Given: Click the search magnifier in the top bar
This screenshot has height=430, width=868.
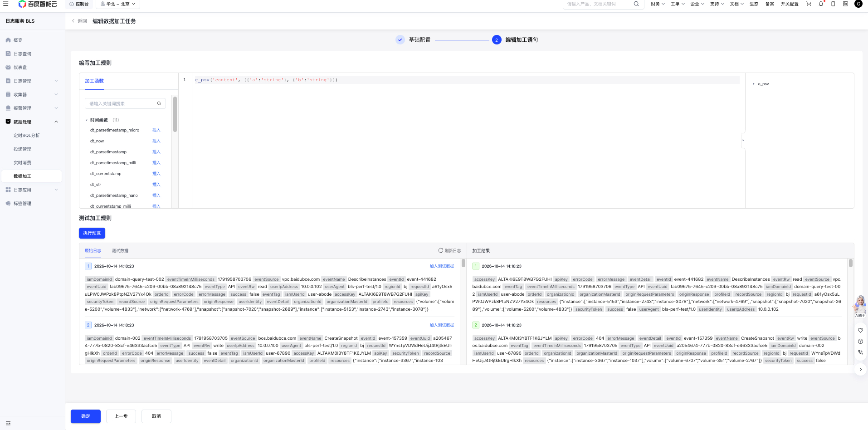Looking at the screenshot, I should (x=636, y=4).
